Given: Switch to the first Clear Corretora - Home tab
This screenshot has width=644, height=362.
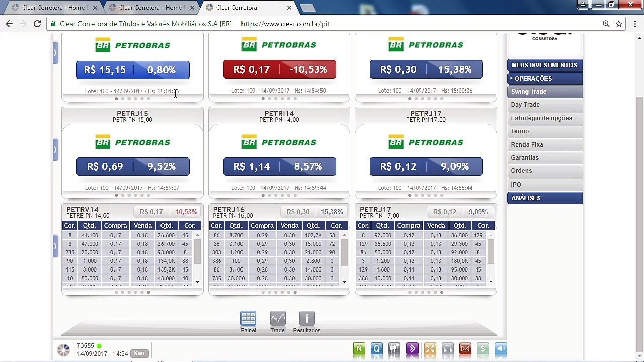Looking at the screenshot, I should tap(51, 8).
